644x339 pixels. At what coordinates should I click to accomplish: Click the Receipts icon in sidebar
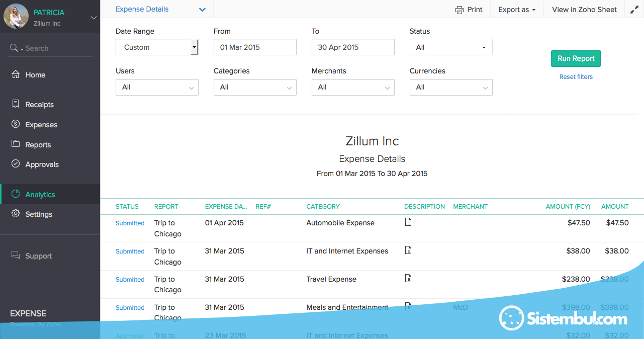tap(16, 104)
